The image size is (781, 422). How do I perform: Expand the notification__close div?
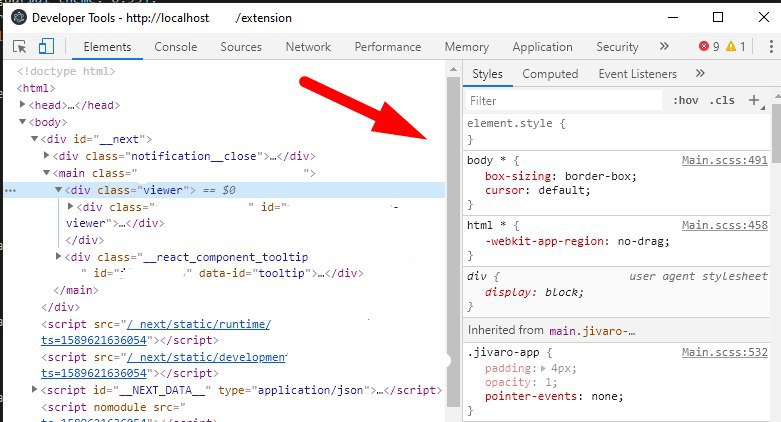coord(46,155)
